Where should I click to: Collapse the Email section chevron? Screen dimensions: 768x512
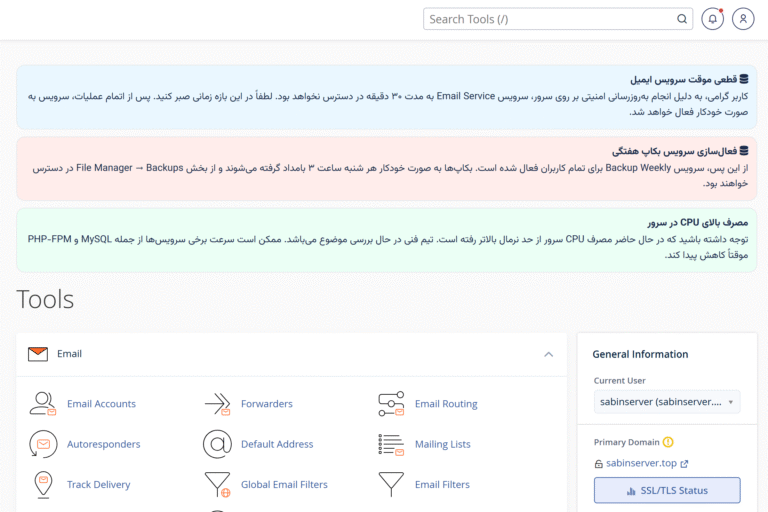click(548, 354)
